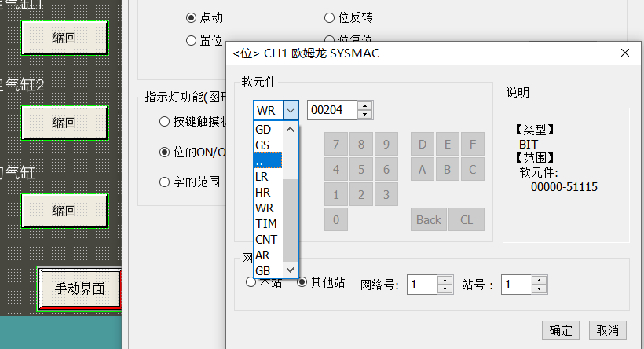
Task: Decrement the 站号 spinner value
Action: click(540, 288)
